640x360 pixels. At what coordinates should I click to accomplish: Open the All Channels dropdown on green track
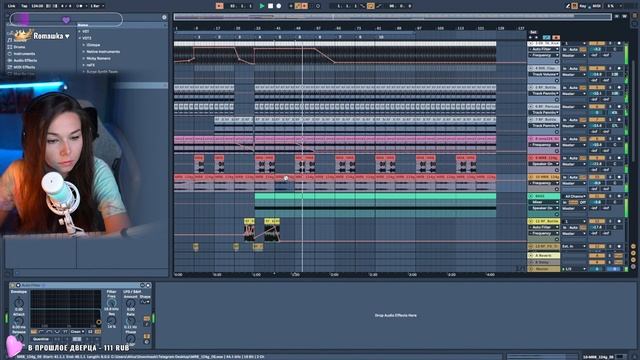[x=574, y=196]
